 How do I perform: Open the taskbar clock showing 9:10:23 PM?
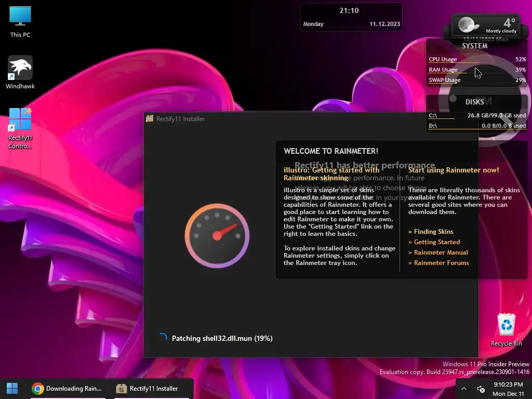click(x=508, y=389)
